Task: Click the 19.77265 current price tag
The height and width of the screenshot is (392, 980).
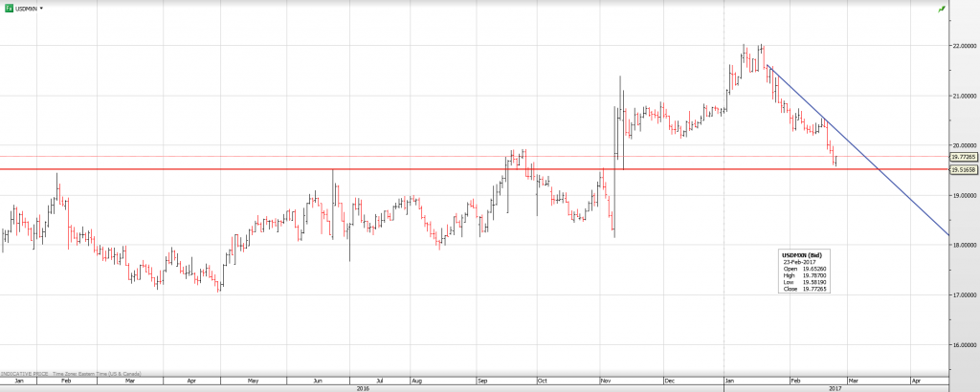Action: coord(963,156)
